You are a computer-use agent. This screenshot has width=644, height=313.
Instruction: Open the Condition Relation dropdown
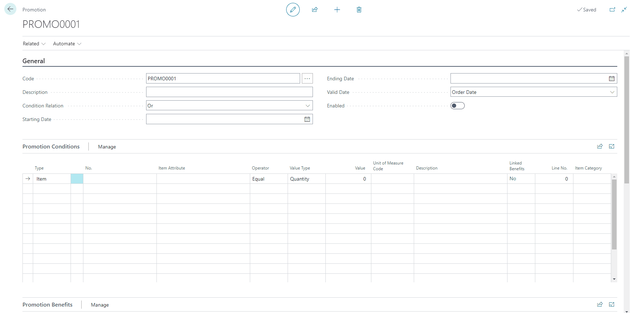308,106
